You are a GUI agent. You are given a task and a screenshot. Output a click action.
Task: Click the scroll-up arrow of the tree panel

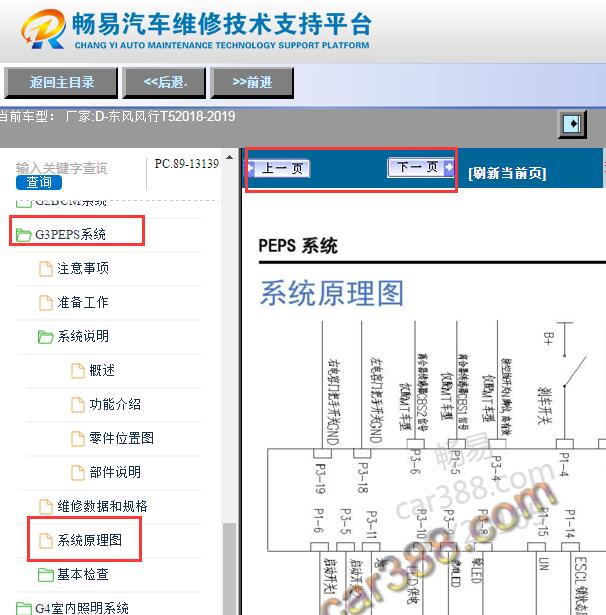pyautogui.click(x=230, y=157)
